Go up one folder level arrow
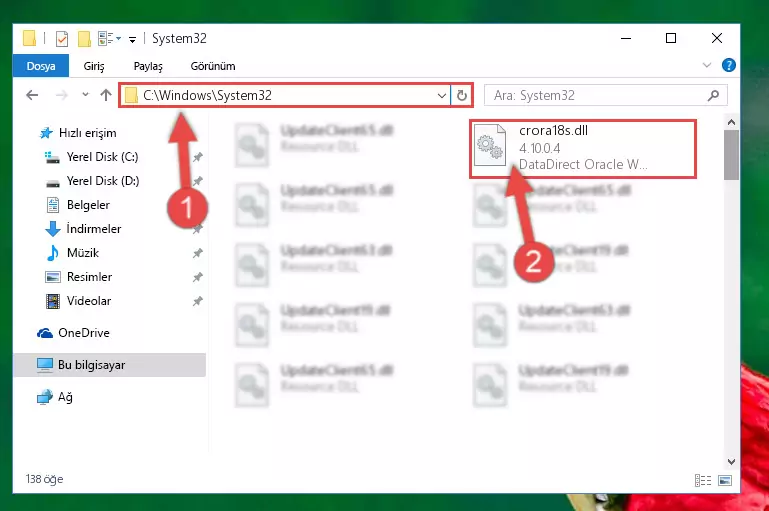The height and width of the screenshot is (511, 769). (x=106, y=95)
